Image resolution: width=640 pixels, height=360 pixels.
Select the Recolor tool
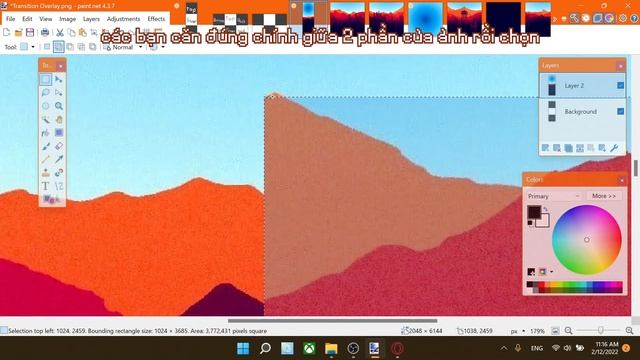tap(59, 173)
